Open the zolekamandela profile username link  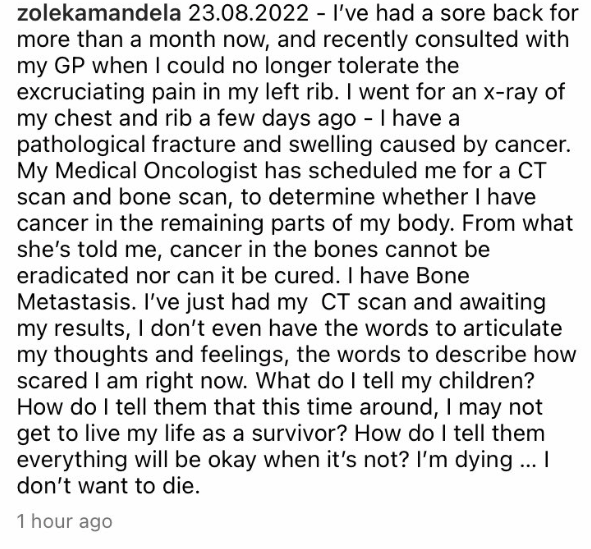click(99, 13)
